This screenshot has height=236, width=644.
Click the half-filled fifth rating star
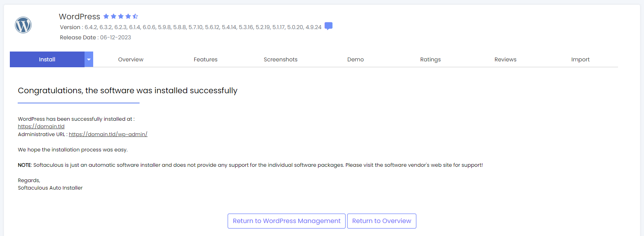(x=135, y=17)
